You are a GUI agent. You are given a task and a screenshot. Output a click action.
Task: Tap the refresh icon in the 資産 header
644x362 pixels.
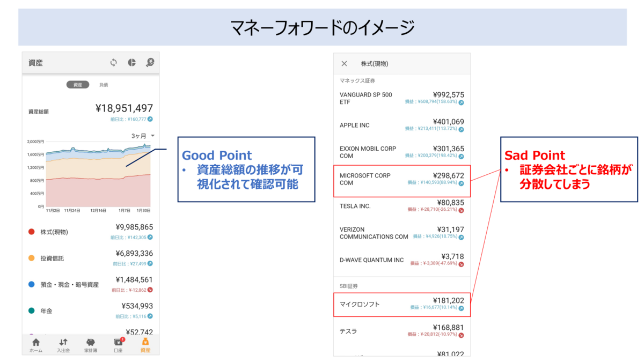pos(114,63)
